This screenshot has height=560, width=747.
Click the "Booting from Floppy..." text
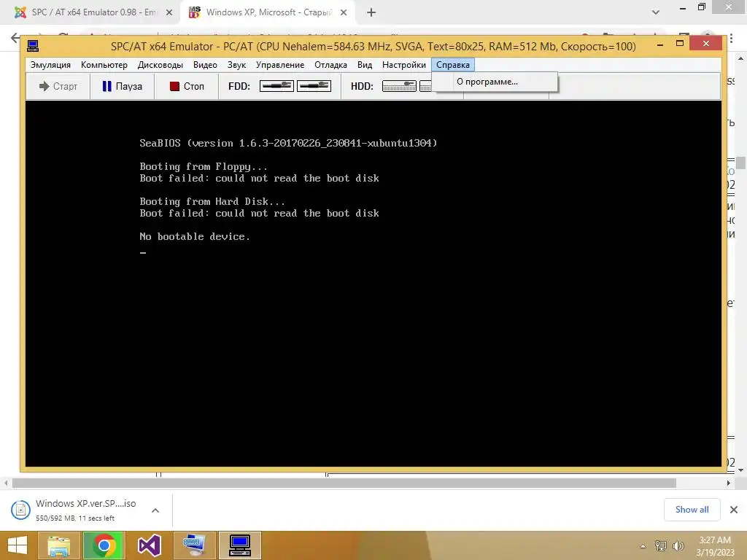(x=204, y=167)
